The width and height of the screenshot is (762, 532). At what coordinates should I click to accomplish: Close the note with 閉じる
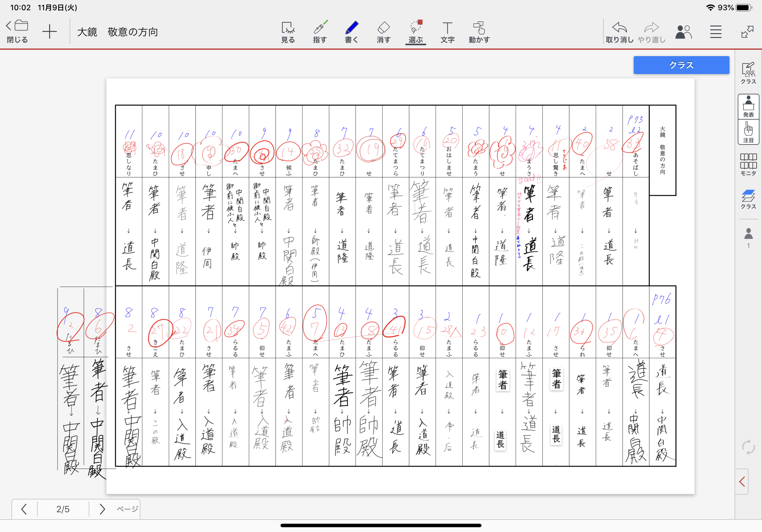point(17,32)
